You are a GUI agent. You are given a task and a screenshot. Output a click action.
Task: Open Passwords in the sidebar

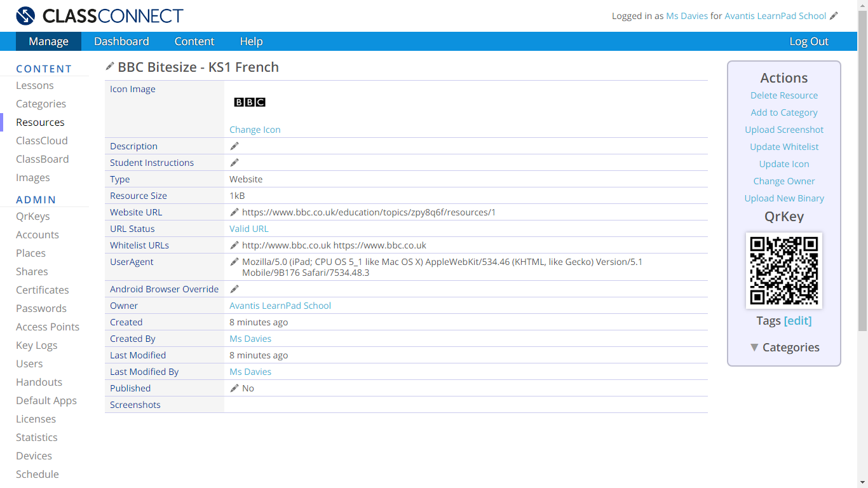click(x=41, y=309)
